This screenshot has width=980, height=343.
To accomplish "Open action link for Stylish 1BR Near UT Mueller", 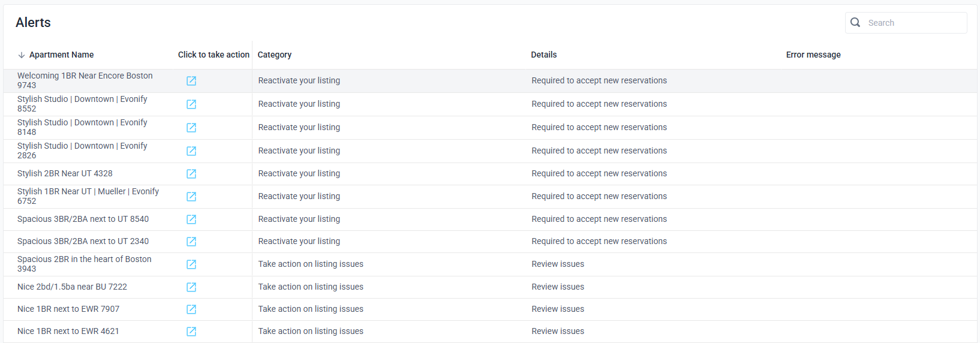I will click(x=191, y=197).
